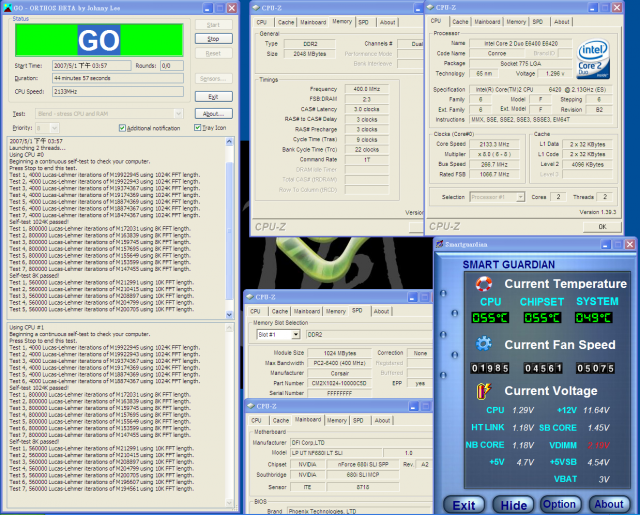The width and height of the screenshot is (640, 515).
Task: Click the Core Speed value 2133.3 MHz
Action: [494, 144]
